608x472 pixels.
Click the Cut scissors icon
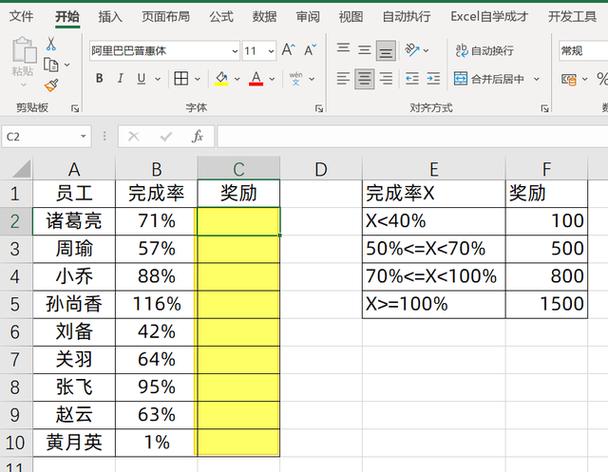click(51, 44)
